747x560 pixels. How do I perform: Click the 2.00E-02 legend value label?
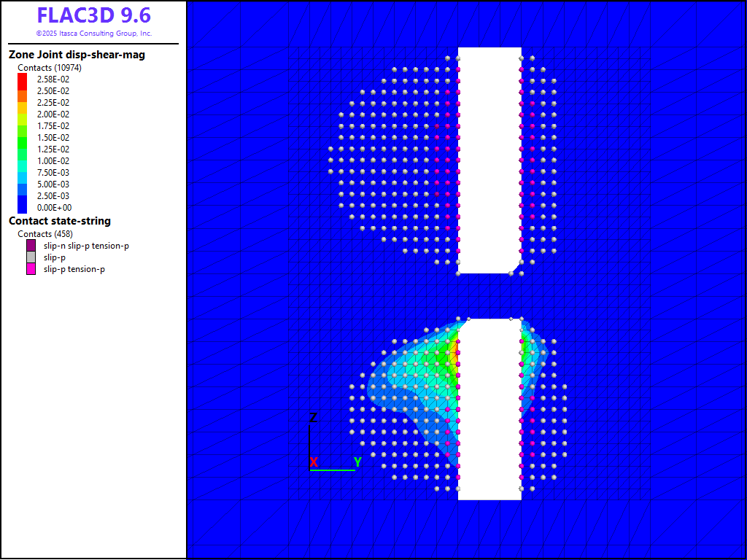[53, 114]
